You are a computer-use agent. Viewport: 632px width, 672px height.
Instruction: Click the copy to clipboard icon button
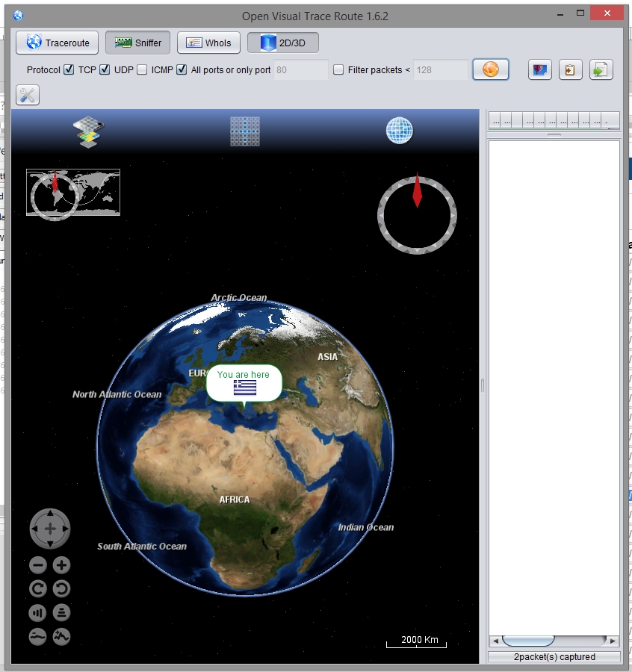tap(570, 70)
